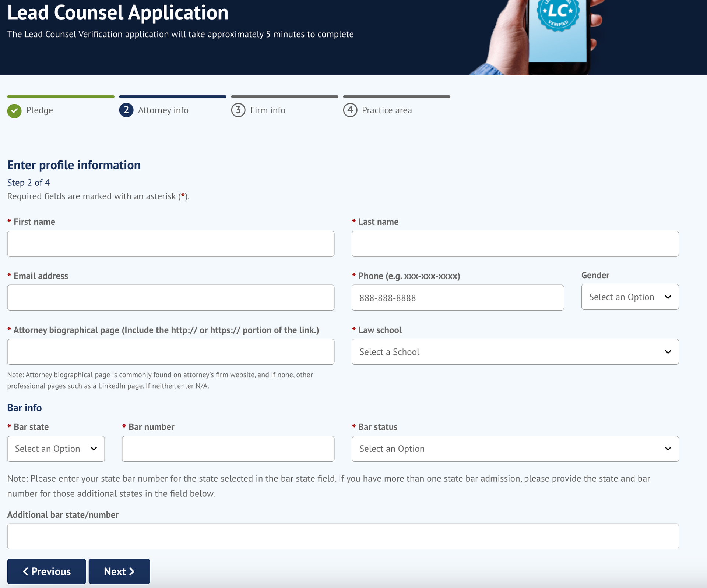The image size is (707, 588).
Task: Click the 'First name' label
Action: (x=35, y=222)
